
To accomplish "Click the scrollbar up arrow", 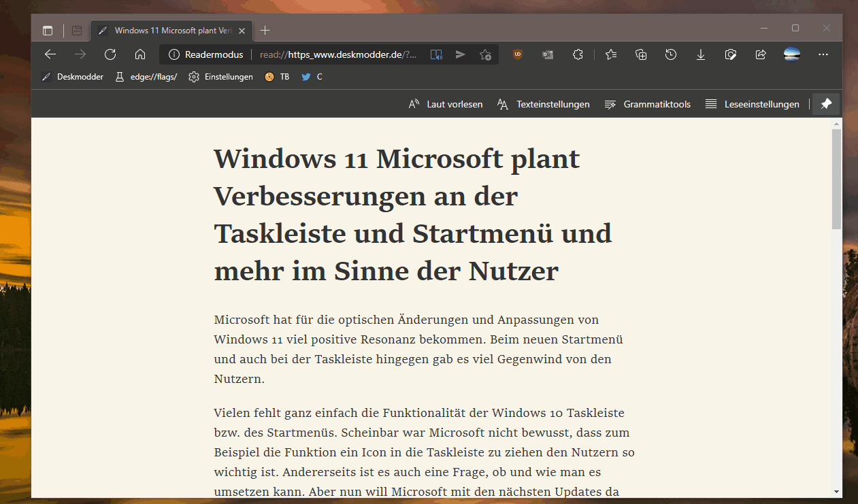I will (836, 123).
